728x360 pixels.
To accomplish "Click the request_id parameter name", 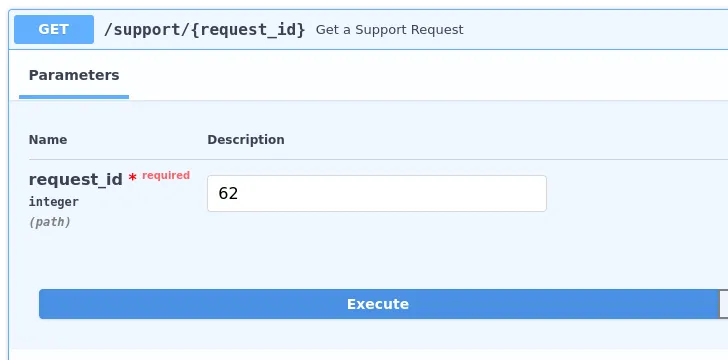I will pos(76,179).
